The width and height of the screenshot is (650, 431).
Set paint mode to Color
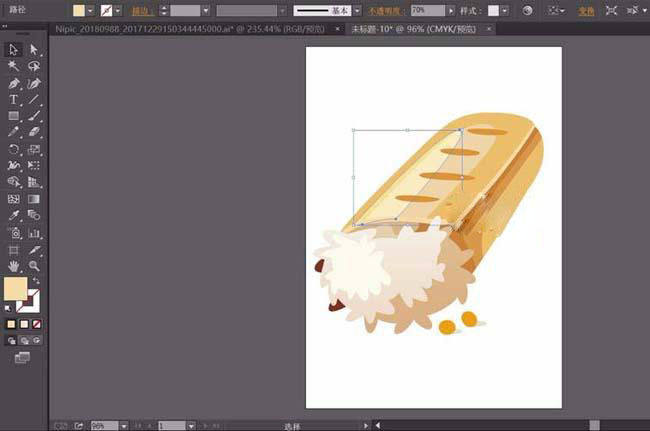pyautogui.click(x=11, y=324)
